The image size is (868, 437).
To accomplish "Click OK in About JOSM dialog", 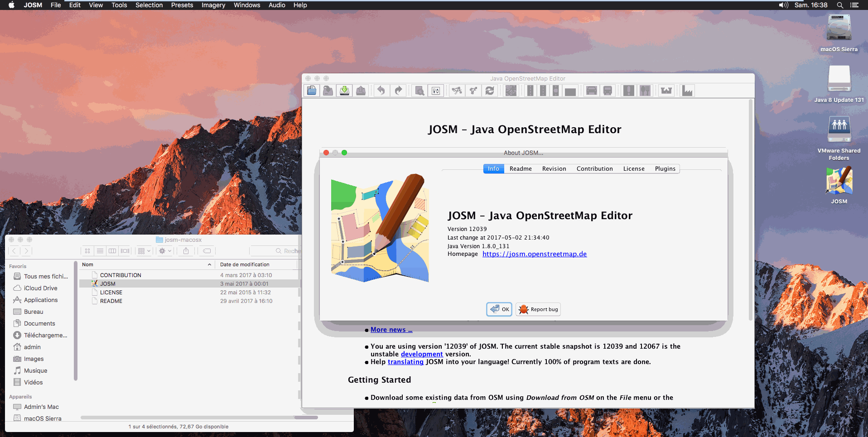I will tap(499, 309).
